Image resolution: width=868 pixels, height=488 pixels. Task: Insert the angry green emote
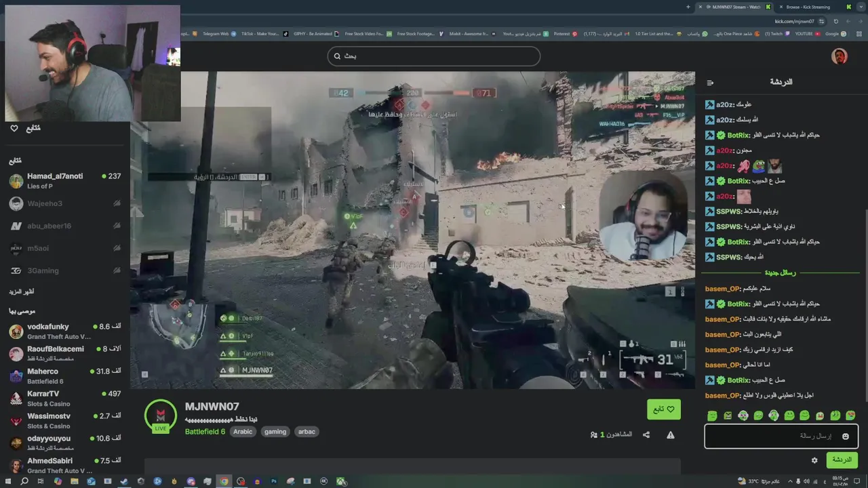point(728,415)
